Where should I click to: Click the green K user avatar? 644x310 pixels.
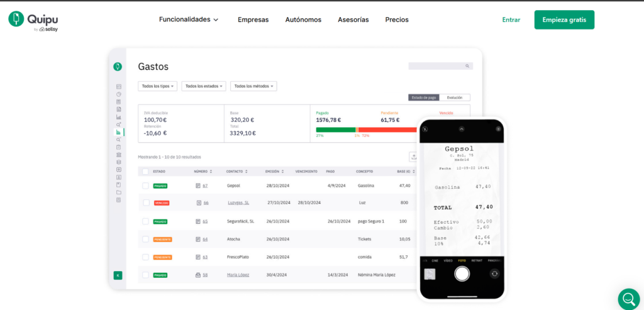(x=118, y=275)
